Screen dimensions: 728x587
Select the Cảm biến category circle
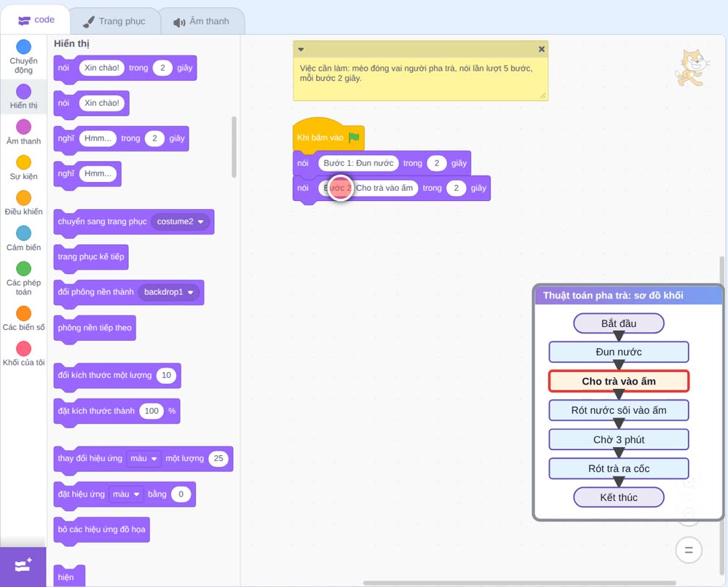24,233
